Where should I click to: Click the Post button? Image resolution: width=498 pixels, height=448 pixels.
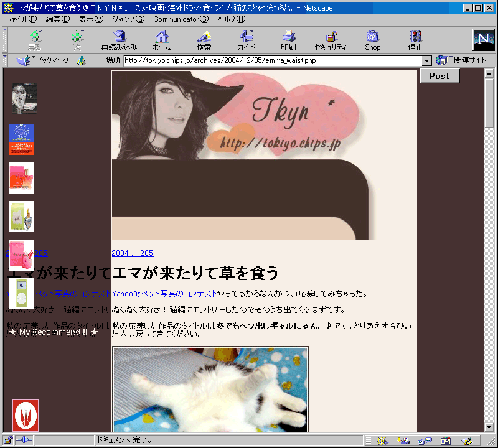point(440,76)
